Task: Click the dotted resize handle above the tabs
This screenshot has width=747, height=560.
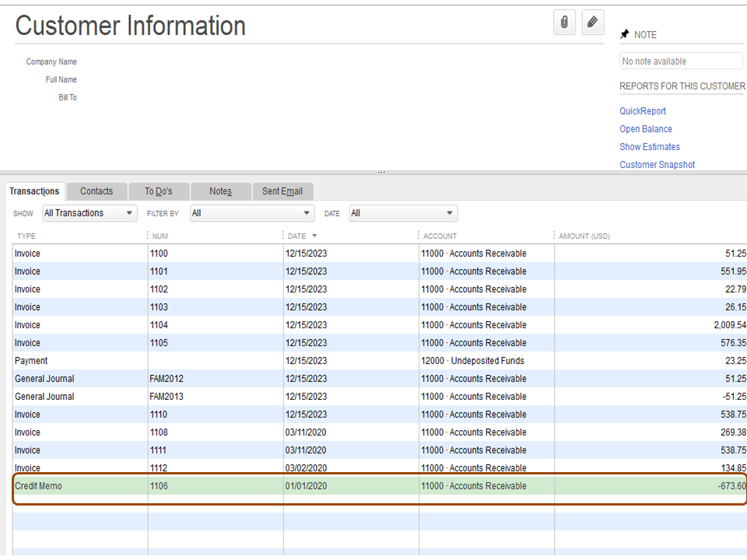Action: (381, 173)
